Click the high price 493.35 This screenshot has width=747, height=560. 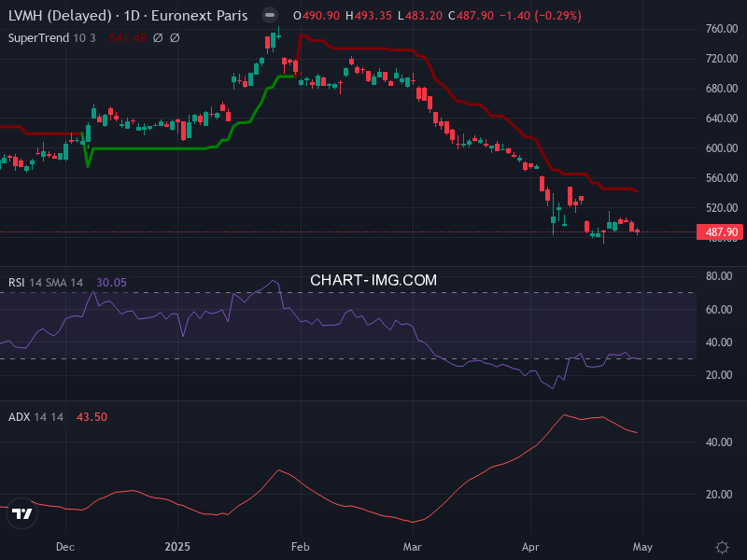coord(373,16)
